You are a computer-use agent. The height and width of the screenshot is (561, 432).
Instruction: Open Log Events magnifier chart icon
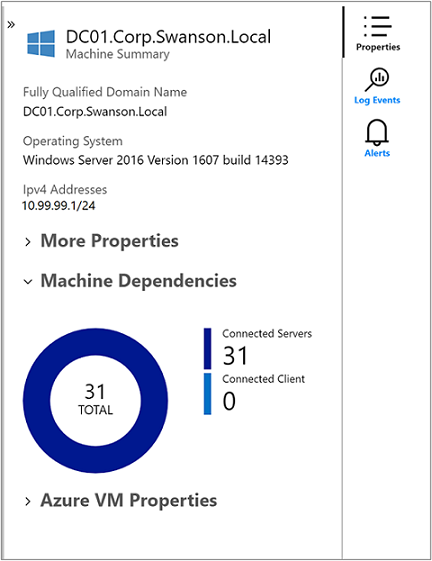377,80
